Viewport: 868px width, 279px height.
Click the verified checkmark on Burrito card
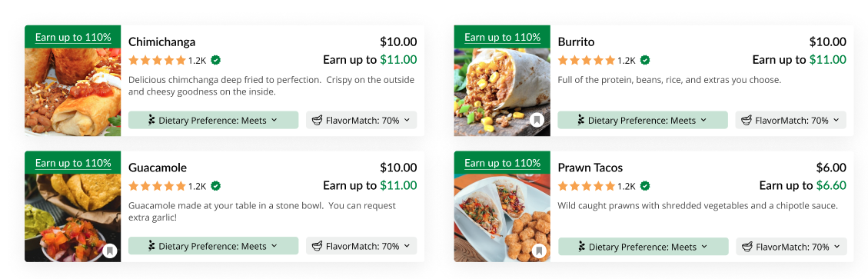(646, 60)
